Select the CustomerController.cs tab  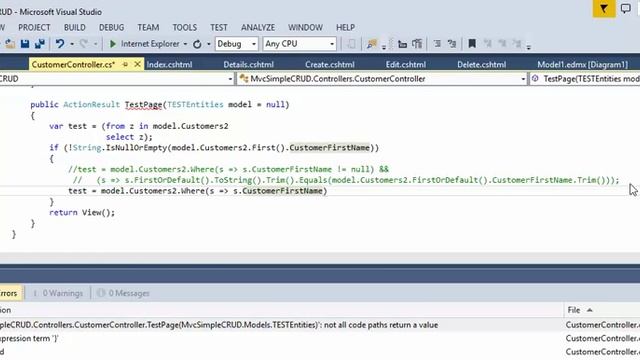click(73, 64)
